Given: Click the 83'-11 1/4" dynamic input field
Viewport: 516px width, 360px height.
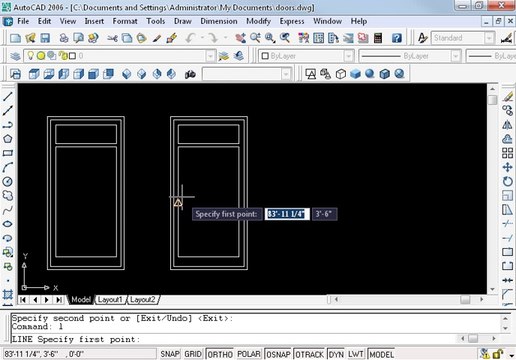Looking at the screenshot, I should 287,214.
